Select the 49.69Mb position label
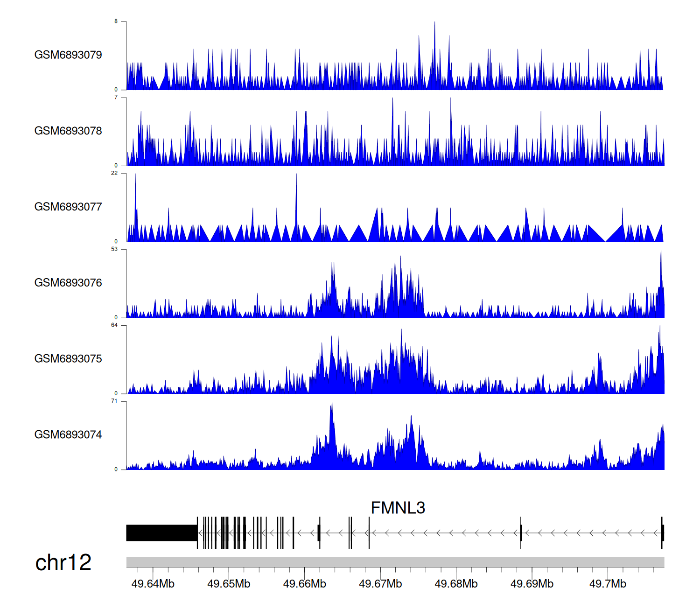 pyautogui.click(x=532, y=584)
